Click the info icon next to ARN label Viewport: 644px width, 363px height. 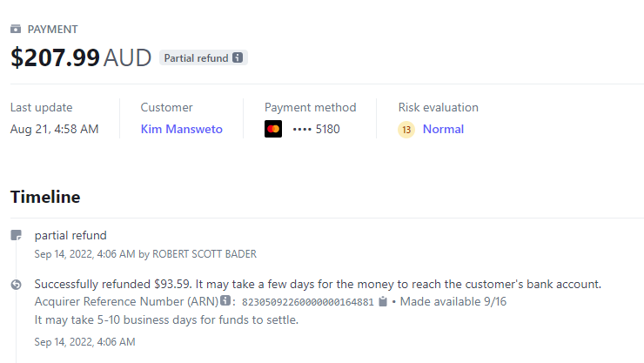[x=225, y=301]
